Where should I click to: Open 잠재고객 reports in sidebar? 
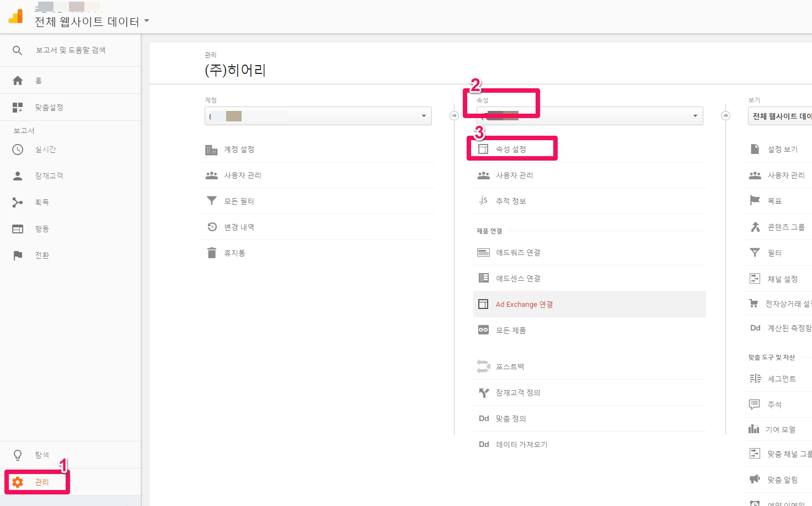pos(49,176)
